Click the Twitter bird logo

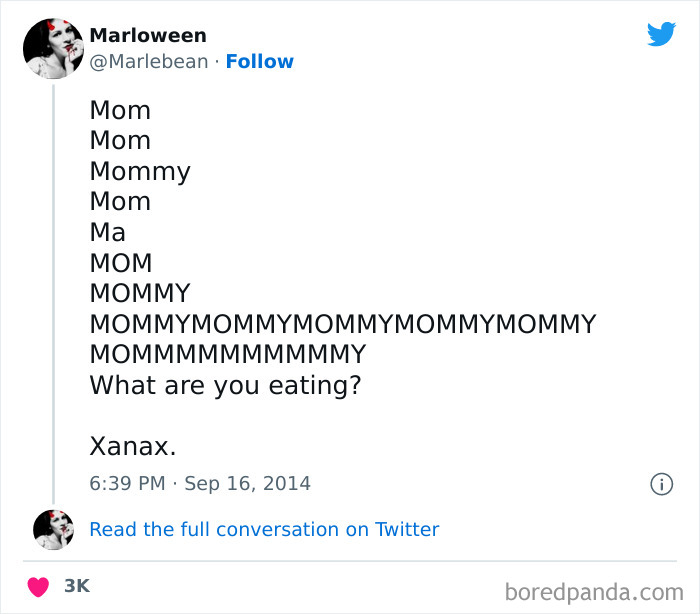[661, 34]
